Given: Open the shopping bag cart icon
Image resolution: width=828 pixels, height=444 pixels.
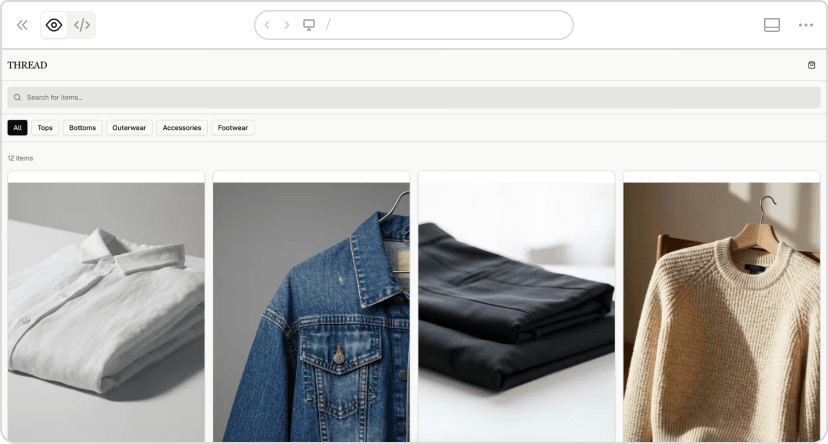Looking at the screenshot, I should click(811, 65).
